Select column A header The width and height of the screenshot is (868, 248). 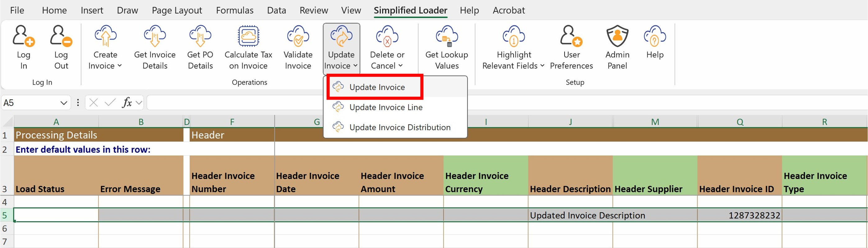tap(56, 122)
